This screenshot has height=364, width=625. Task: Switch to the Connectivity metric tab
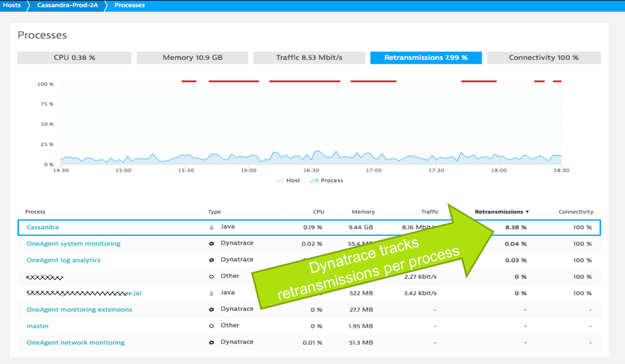(x=543, y=57)
